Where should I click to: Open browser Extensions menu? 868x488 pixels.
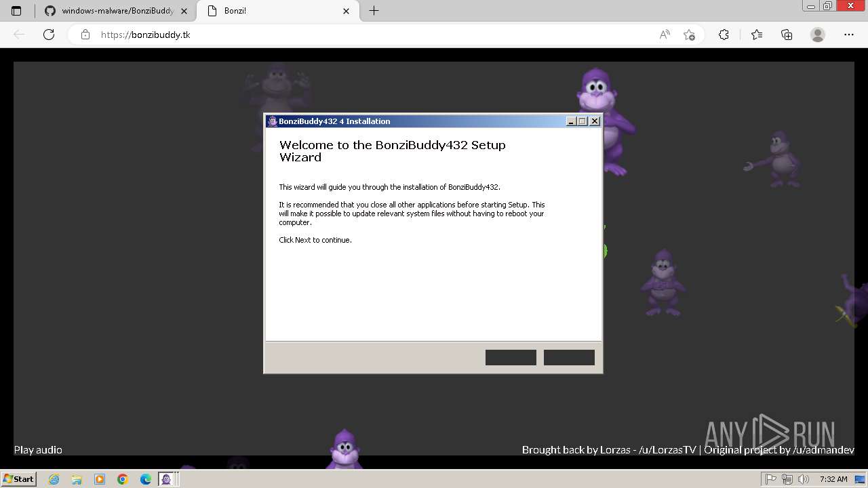tap(724, 35)
